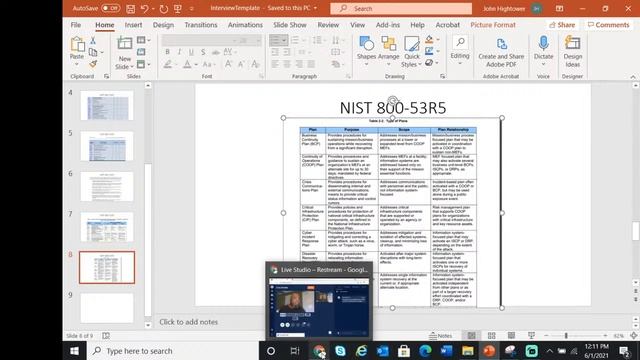Viewport: 640px width, 360px height.
Task: Undo the last action
Action: 144,8
